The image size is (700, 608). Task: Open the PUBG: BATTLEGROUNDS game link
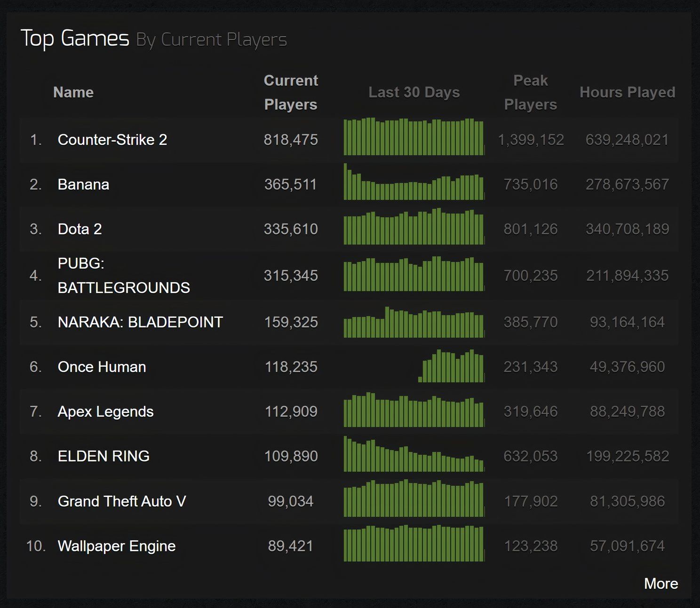[123, 275]
